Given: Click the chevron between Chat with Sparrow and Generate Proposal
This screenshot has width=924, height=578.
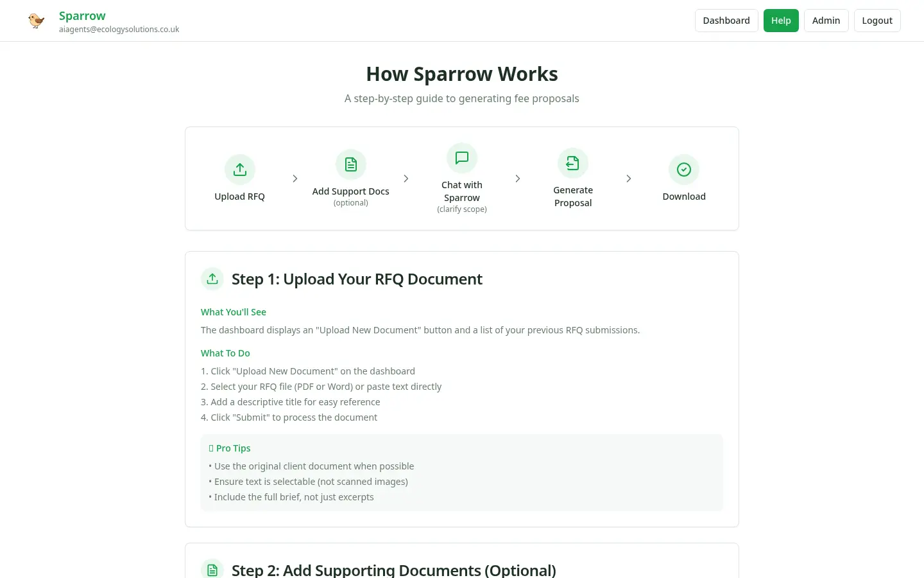Looking at the screenshot, I should (518, 179).
